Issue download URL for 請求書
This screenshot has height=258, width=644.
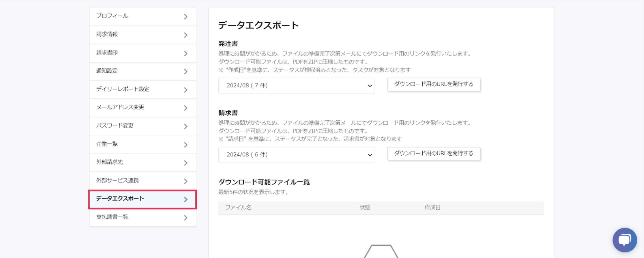tap(434, 153)
